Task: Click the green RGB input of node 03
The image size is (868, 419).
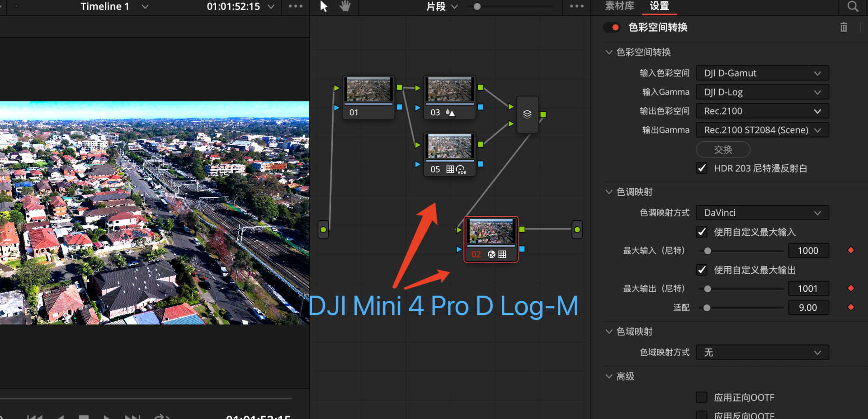Action: click(418, 88)
